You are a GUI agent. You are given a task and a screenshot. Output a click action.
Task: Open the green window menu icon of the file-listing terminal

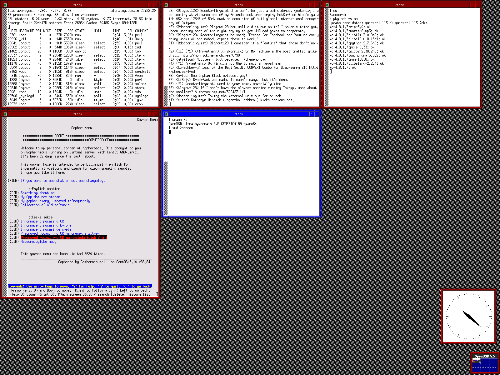pos(327,5)
